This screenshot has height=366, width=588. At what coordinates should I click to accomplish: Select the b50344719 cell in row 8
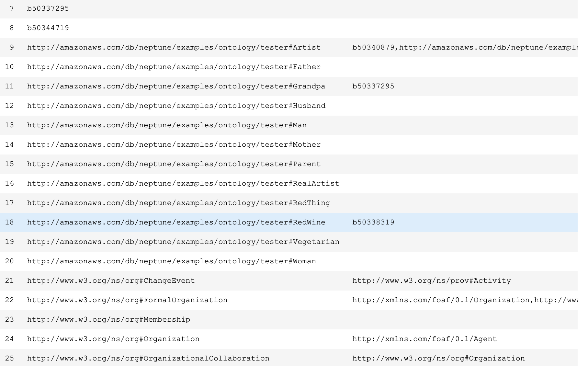click(48, 28)
